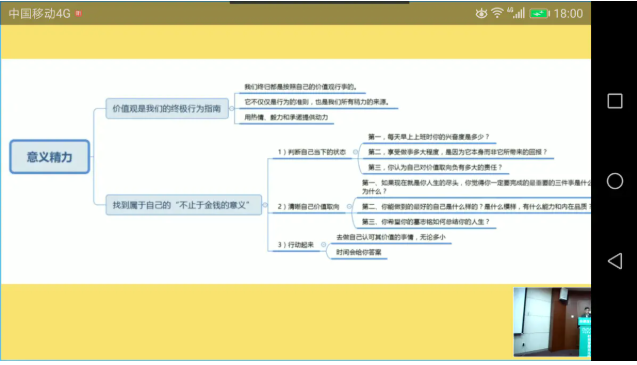Click the leaf 第一，每天早上上班时你的兴奋度是多少
This screenshot has height=365, width=637.
[x=429, y=137]
